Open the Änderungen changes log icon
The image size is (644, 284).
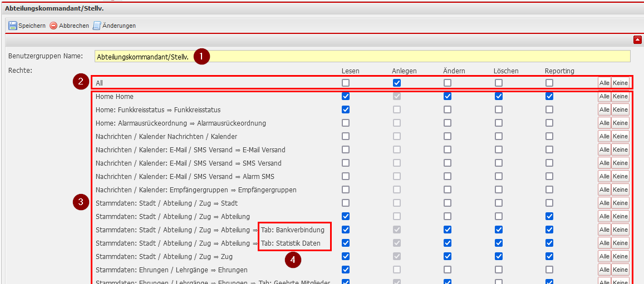pyautogui.click(x=97, y=26)
